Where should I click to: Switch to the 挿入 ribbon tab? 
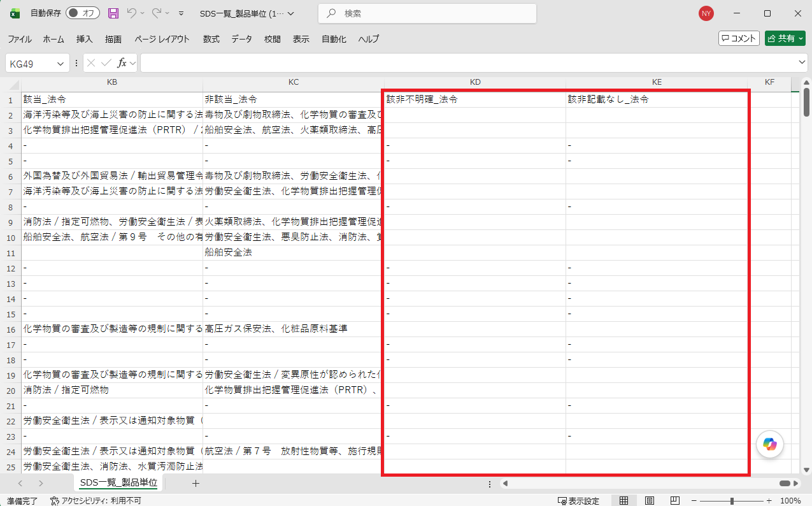click(x=85, y=39)
